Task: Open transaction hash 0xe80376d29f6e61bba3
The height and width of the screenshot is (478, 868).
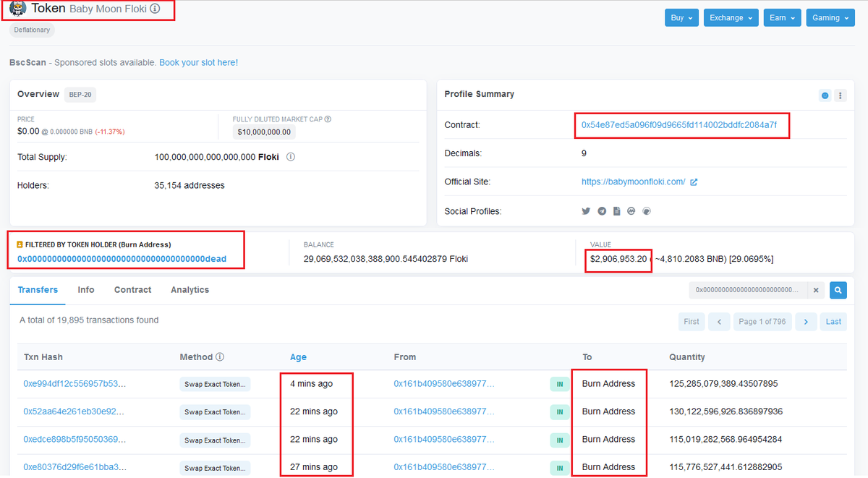Action: (75, 467)
